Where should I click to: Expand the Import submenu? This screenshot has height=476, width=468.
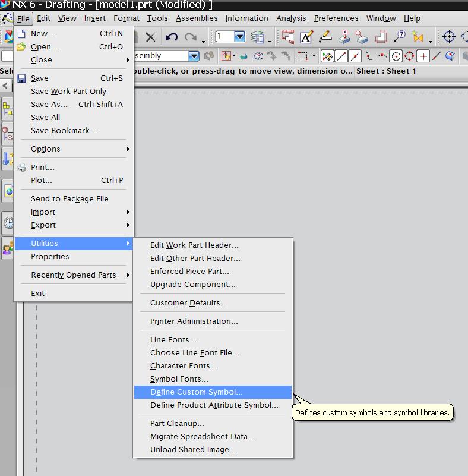tap(73, 212)
